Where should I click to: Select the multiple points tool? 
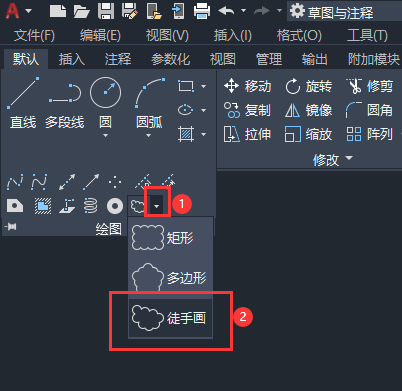tap(115, 182)
